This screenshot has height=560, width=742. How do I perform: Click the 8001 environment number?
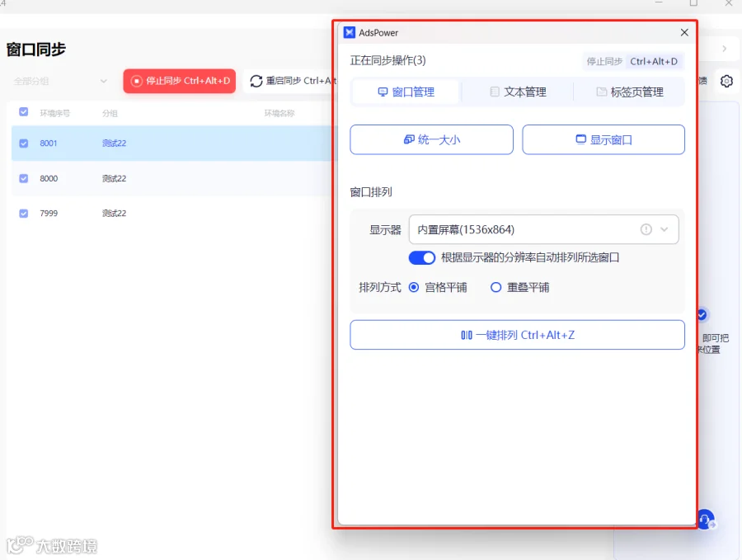[49, 144]
